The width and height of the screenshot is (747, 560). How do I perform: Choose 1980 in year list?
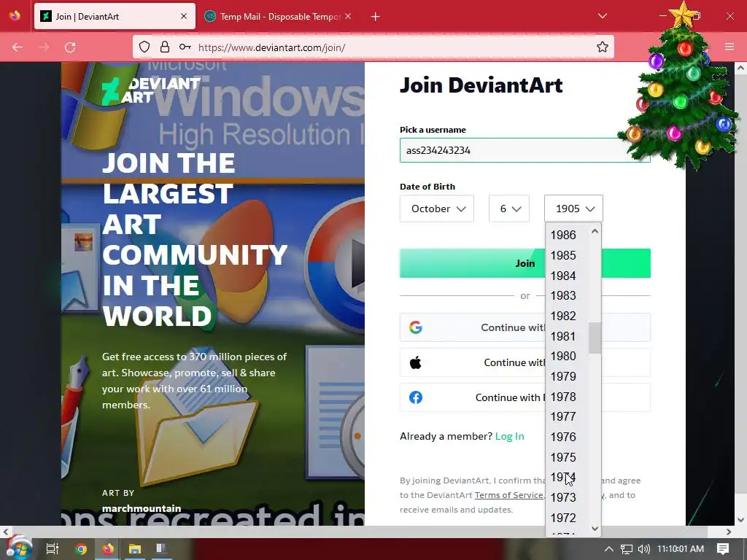(563, 356)
